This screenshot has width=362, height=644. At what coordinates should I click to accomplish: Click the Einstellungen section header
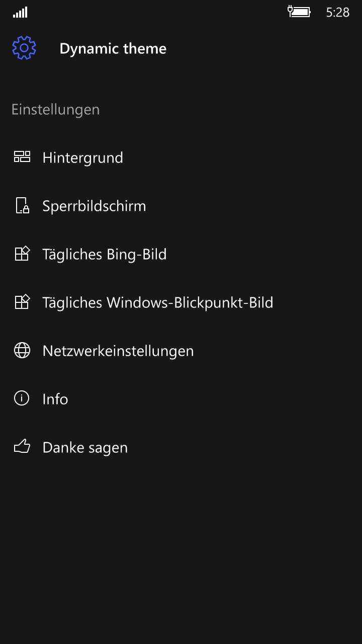[55, 110]
